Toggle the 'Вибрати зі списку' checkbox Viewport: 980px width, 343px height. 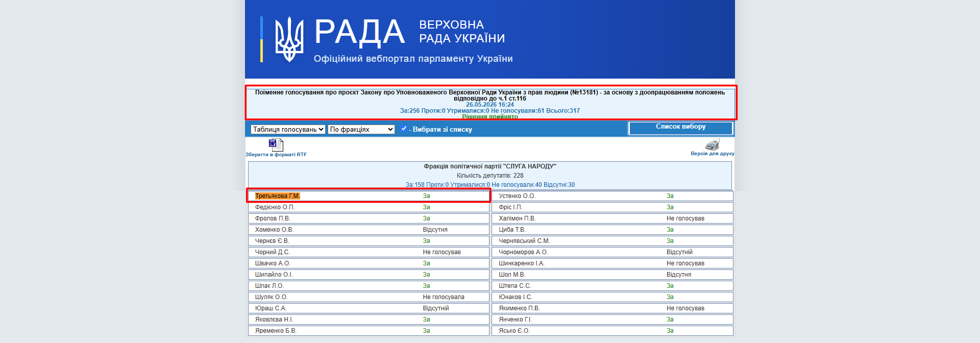pos(404,129)
